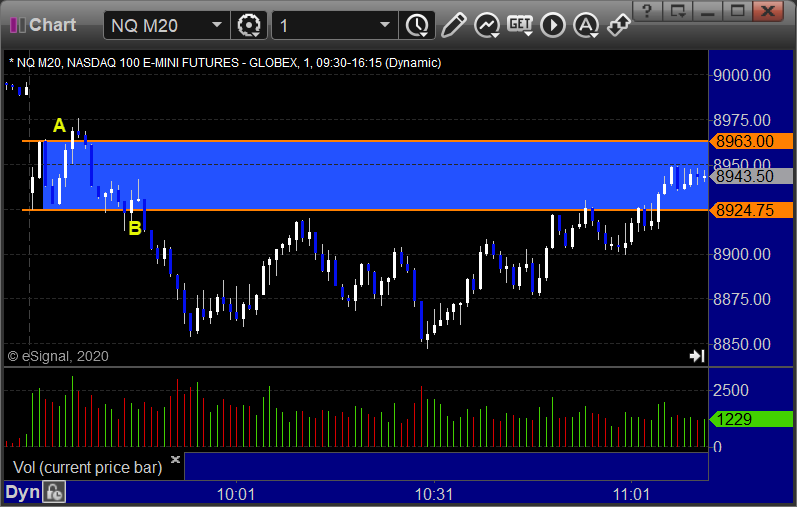Click the 10:31 time axis label
The height and width of the screenshot is (507, 797).
pos(434,494)
